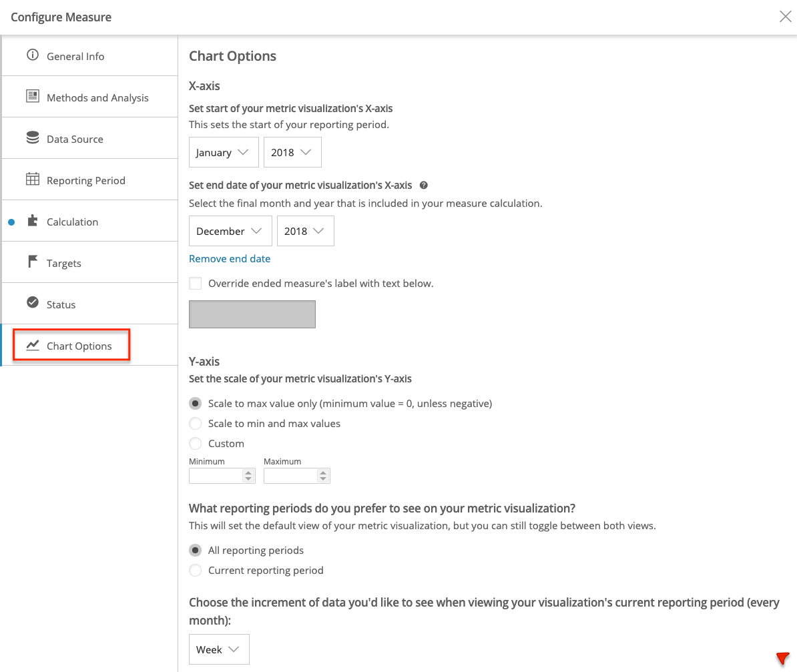
Task: Click the help icon beside end date heading
Action: pos(423,185)
